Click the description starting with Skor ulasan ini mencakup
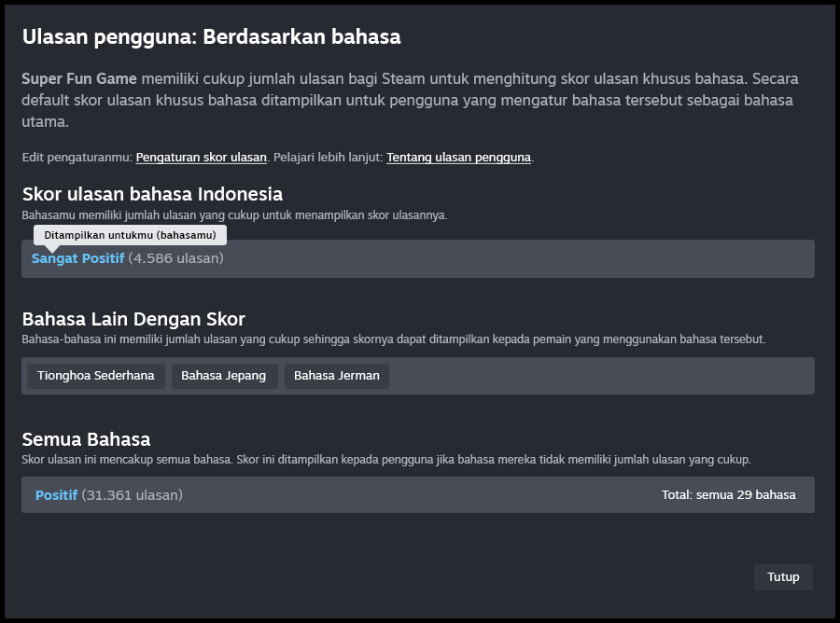840x623 pixels. (x=385, y=460)
